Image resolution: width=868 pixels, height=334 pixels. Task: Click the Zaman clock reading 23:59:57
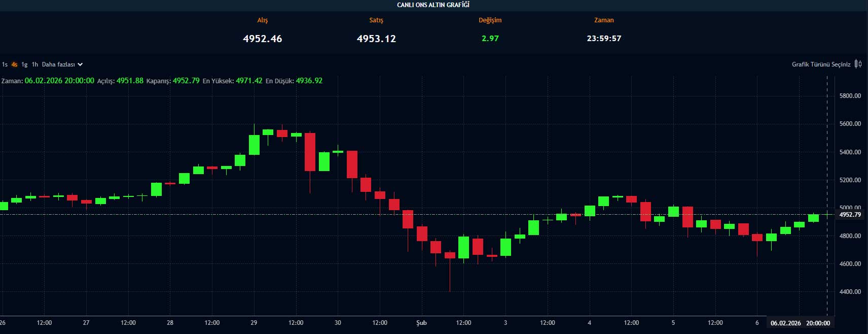pyautogui.click(x=604, y=39)
